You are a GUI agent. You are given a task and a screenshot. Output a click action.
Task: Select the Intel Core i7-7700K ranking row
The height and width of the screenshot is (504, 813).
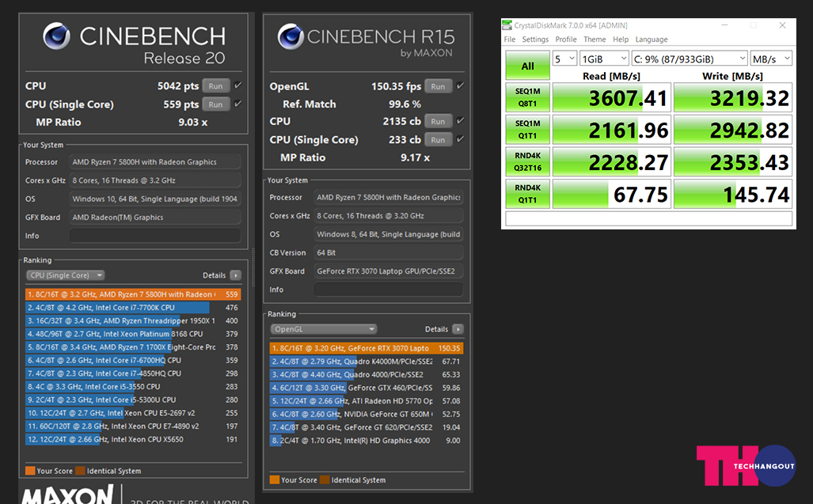pos(133,307)
